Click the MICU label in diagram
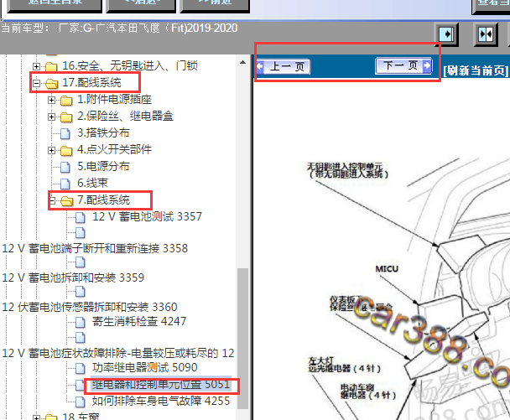The width and height of the screenshot is (510, 420). pos(387,269)
